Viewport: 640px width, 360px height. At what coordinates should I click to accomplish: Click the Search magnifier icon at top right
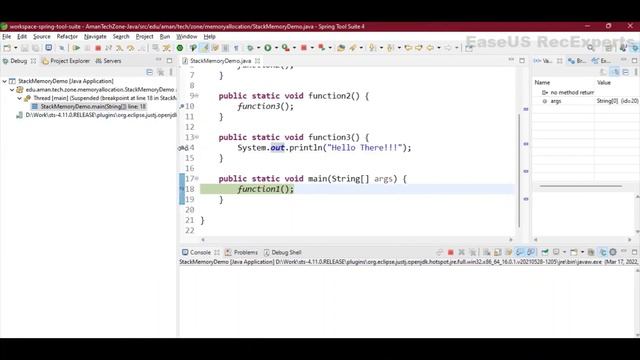point(591,48)
